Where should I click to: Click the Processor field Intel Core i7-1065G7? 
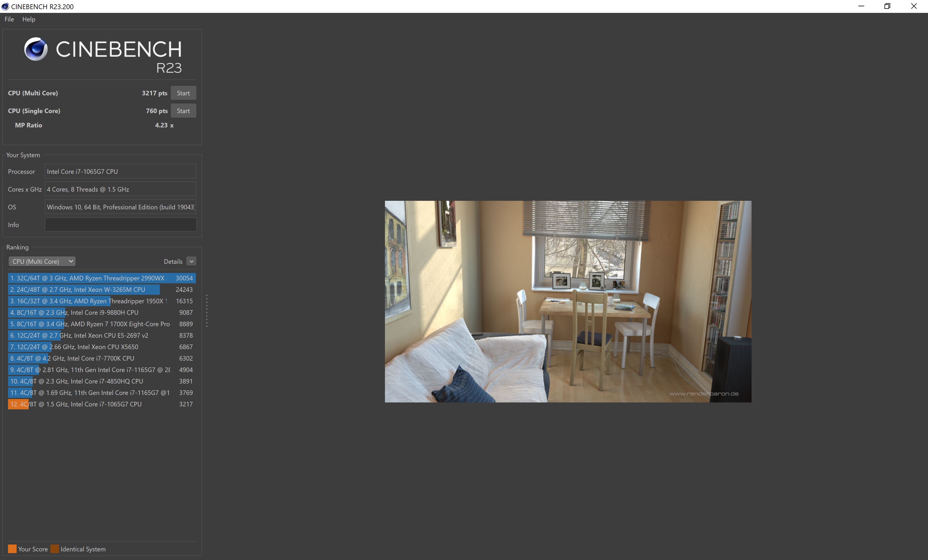(121, 171)
